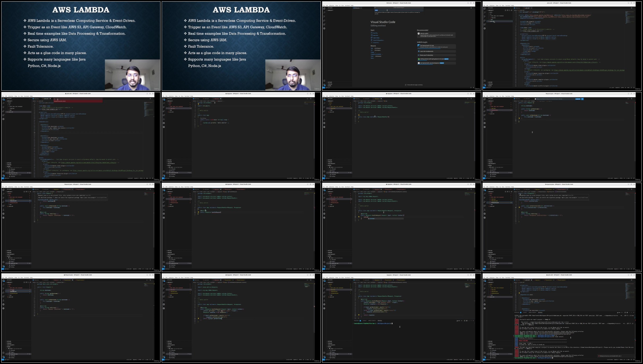Switch to DEBUG CONSOLE tab in build-failure frame
The height and width of the screenshot is (364, 643).
pyautogui.click(x=532, y=313)
